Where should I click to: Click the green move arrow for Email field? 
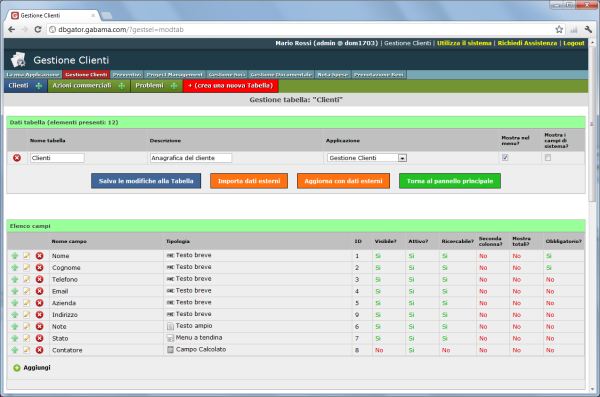[15, 291]
